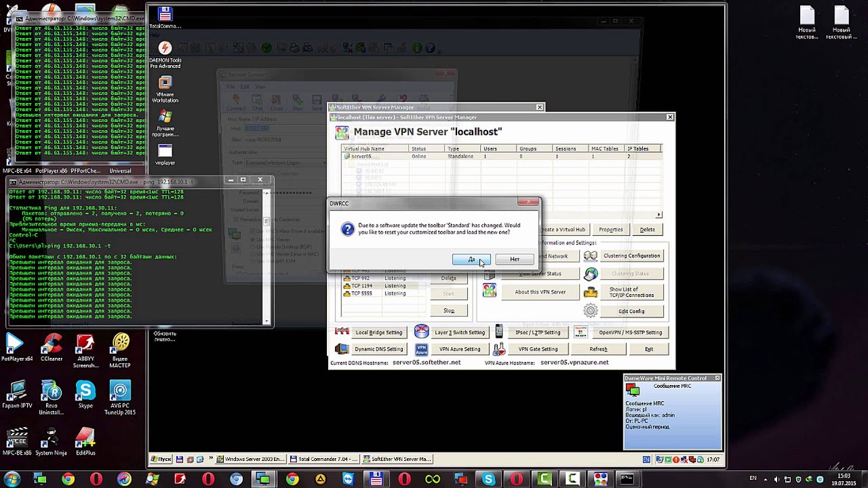Click the Dynamic DNS computer icon
Image resolution: width=868 pixels, height=488 pixels.
click(342, 349)
